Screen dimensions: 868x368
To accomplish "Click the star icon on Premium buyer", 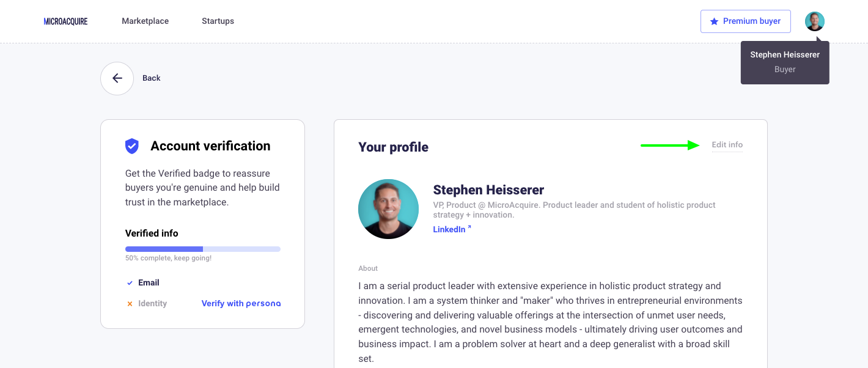I will pyautogui.click(x=714, y=21).
